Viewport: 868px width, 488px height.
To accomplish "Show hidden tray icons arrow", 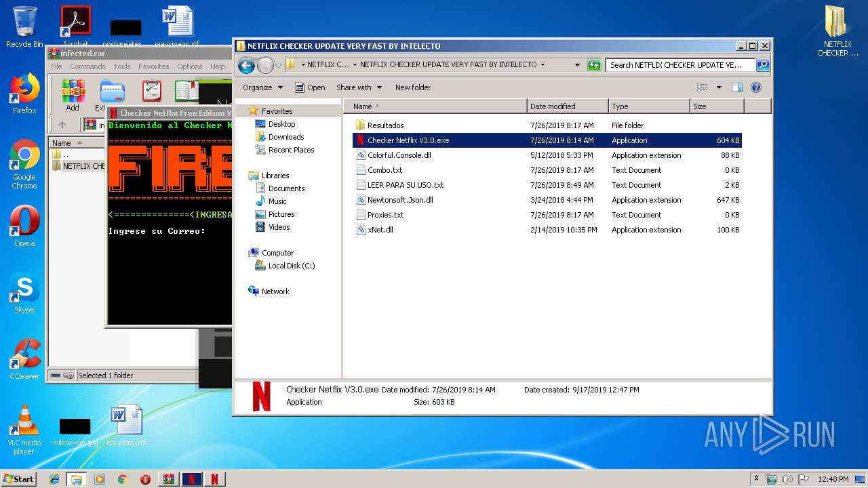I will [757, 479].
